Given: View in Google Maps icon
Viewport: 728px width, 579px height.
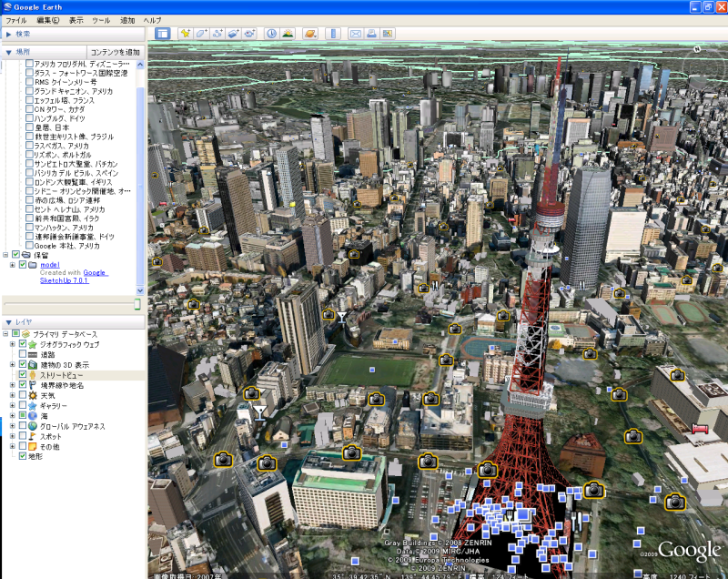Looking at the screenshot, I should (388, 34).
